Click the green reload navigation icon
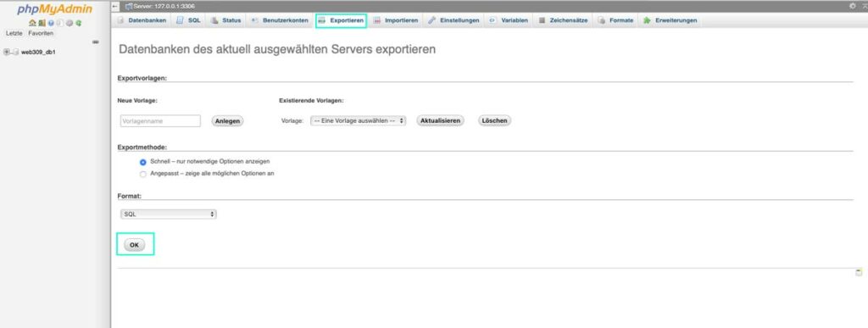Image resolution: width=868 pixels, height=328 pixels. pyautogui.click(x=79, y=23)
